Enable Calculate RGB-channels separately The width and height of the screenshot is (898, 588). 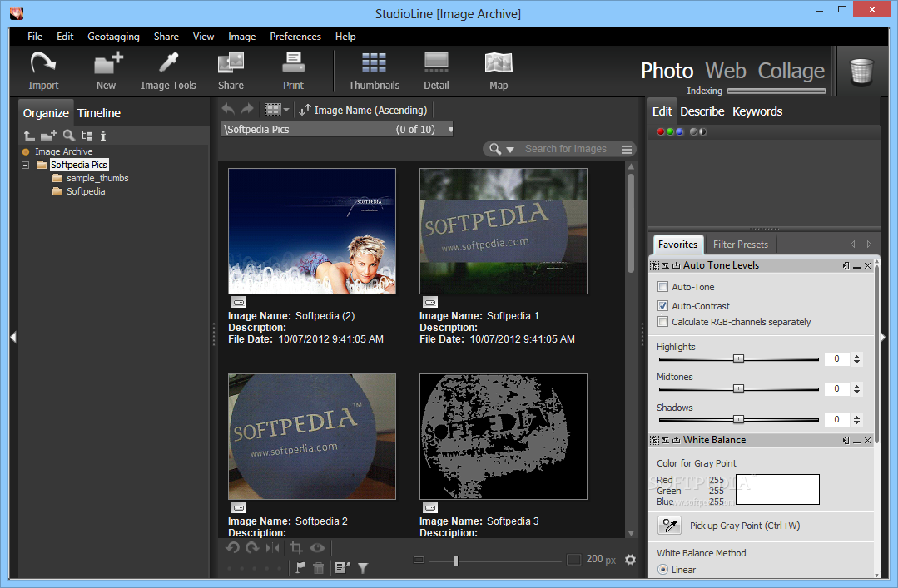[x=662, y=322]
